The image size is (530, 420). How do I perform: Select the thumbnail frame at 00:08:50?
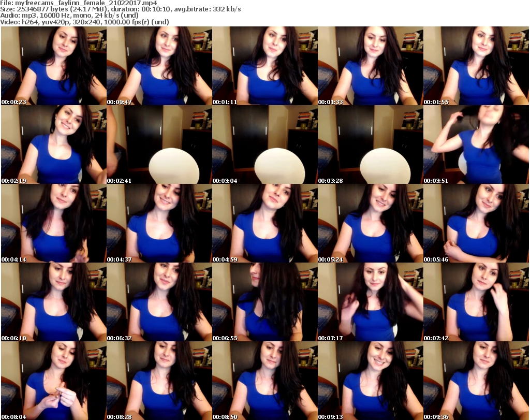pyautogui.click(x=265, y=381)
